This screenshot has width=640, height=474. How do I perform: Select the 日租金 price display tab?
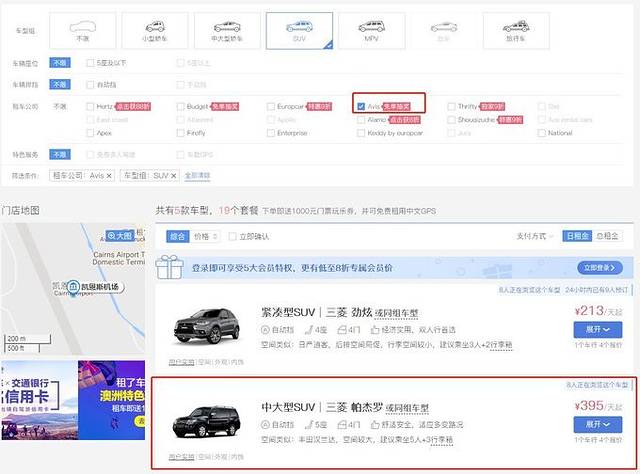578,237
